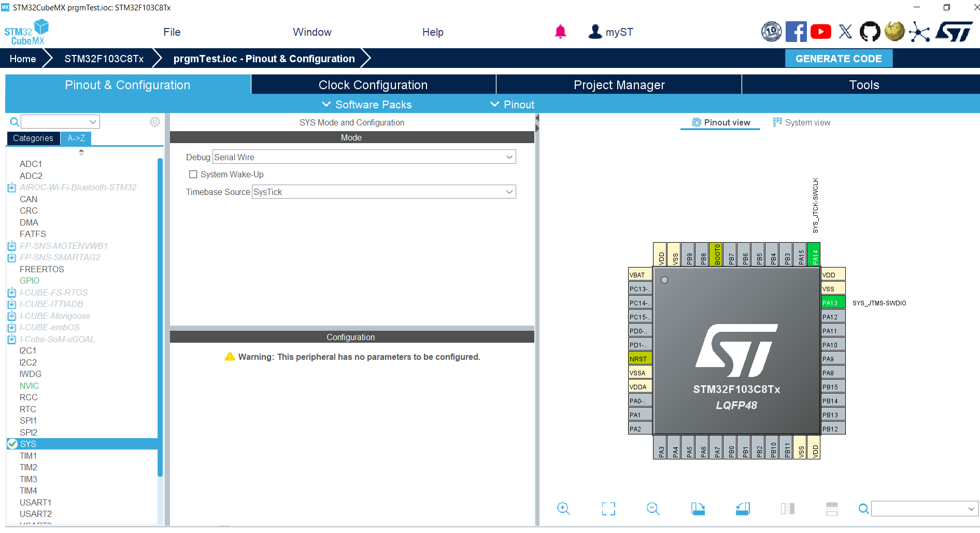This screenshot has width=980, height=533.
Task: Click the GENERATE CODE button
Action: click(x=839, y=58)
